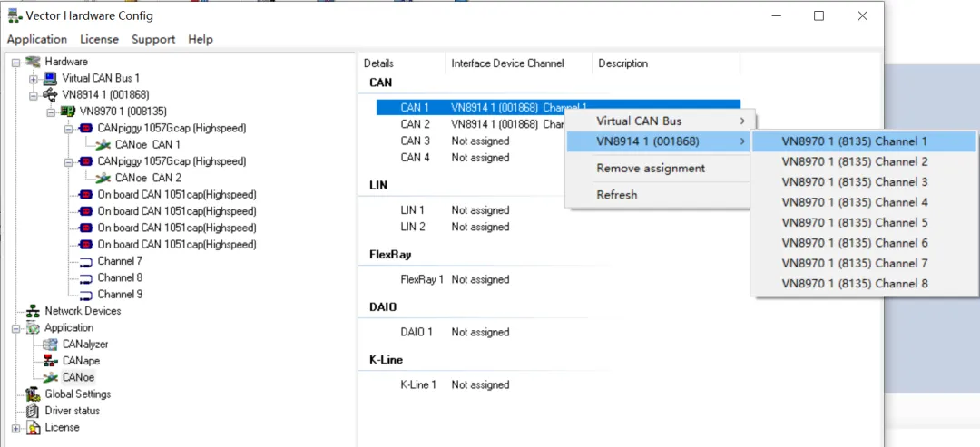
Task: Click the License node icon in tree
Action: [34, 428]
